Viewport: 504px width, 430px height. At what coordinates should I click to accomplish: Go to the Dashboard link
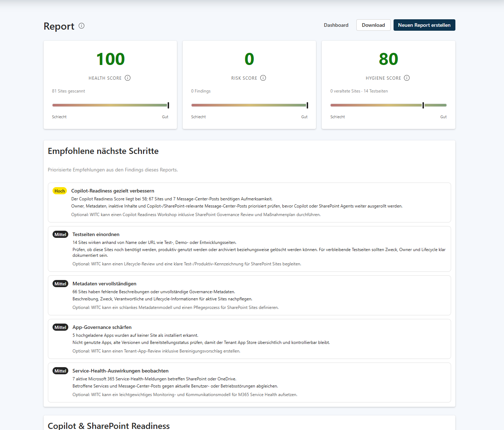[336, 25]
